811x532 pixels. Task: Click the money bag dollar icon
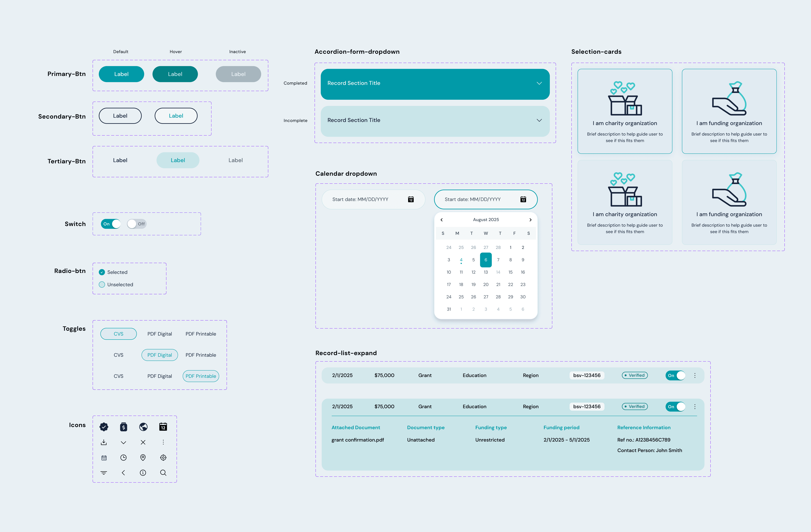[123, 427]
